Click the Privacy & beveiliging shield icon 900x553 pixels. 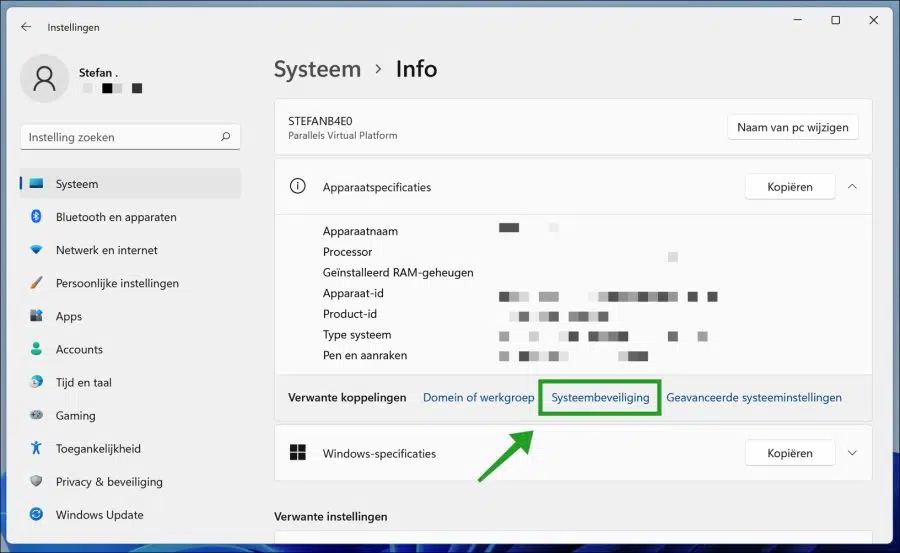click(x=36, y=481)
